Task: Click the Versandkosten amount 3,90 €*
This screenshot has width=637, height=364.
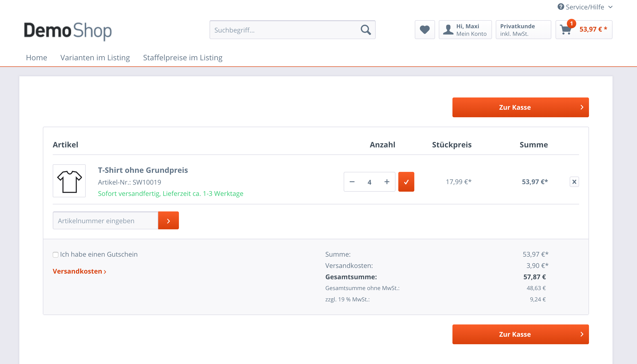Action: point(537,266)
